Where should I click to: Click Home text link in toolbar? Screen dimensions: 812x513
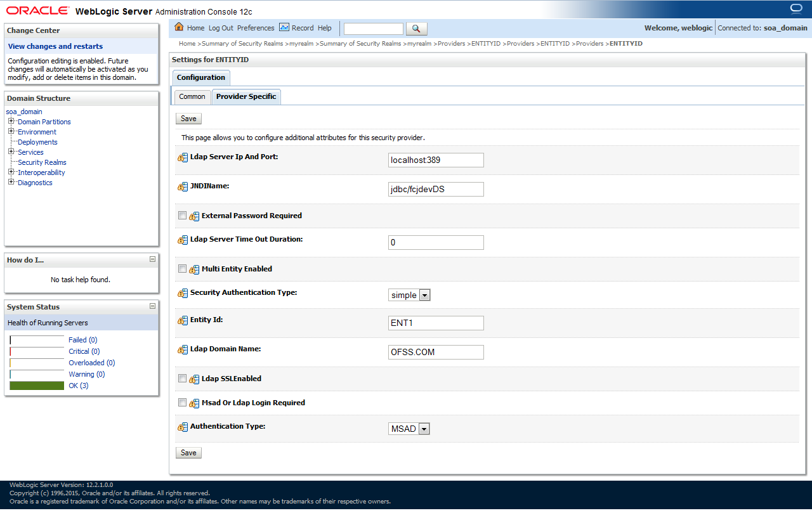coord(195,28)
